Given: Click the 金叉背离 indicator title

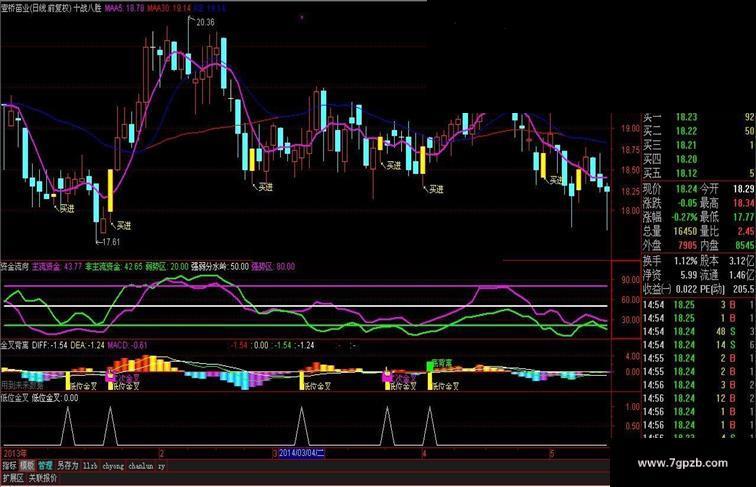Looking at the screenshot, I should 14,345.
